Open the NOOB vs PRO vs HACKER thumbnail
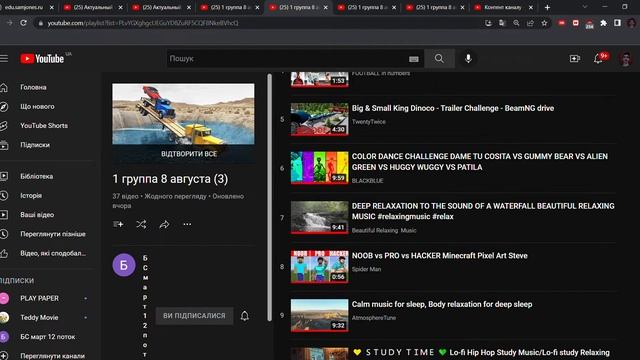The height and width of the screenshot is (360, 640). click(x=320, y=267)
